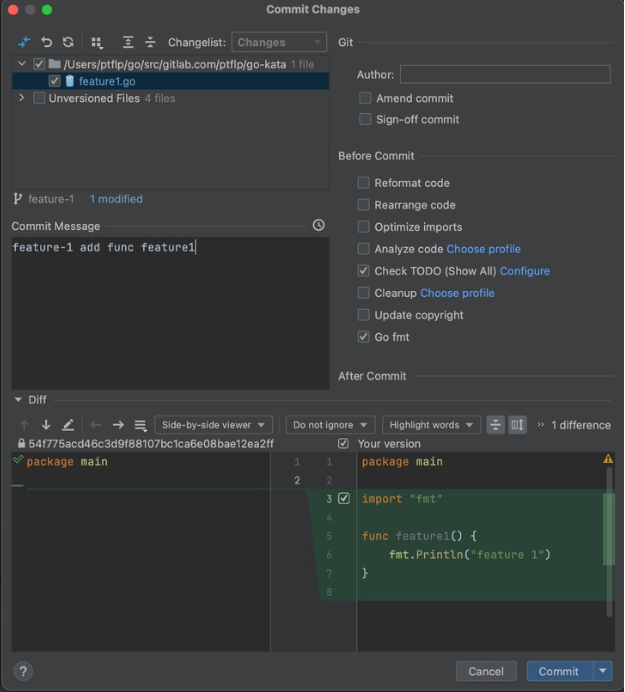
Task: Click the Expand All icon
Action: (x=128, y=43)
